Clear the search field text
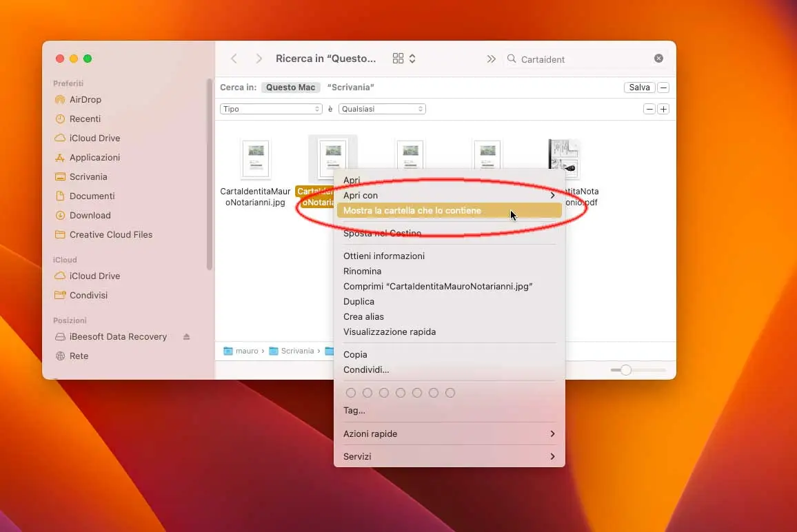 click(x=658, y=59)
